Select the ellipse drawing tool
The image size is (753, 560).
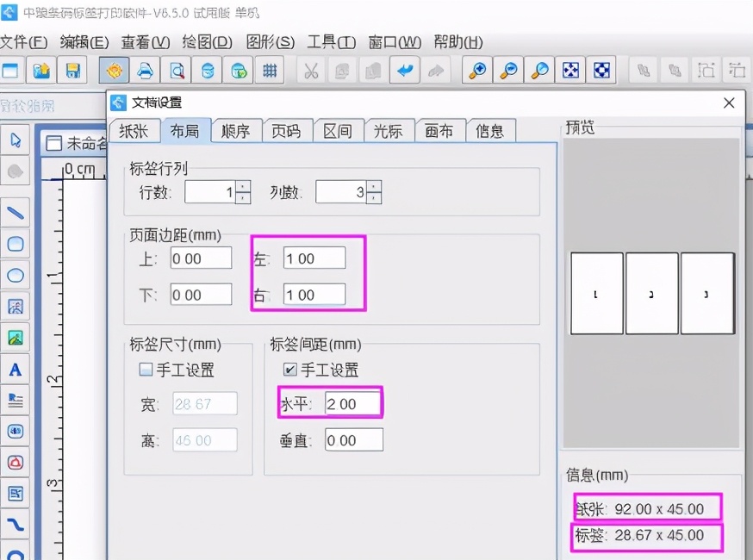tap(16, 275)
